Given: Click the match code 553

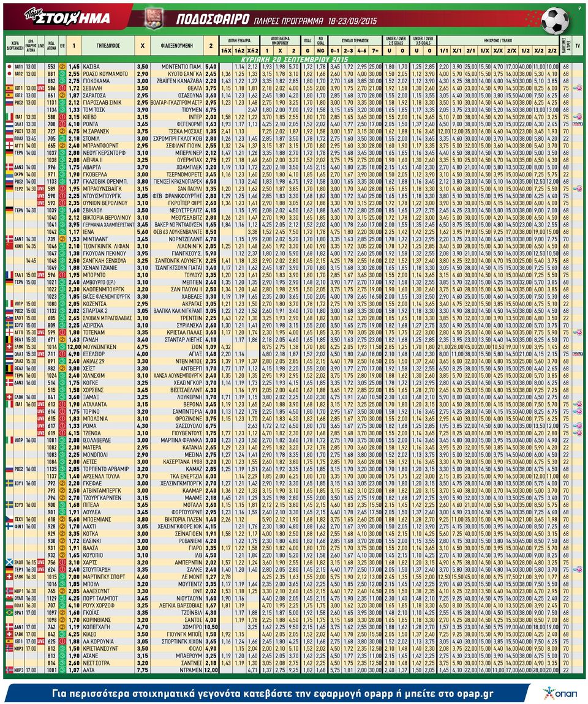Looking at the screenshot, I should click(51, 67).
